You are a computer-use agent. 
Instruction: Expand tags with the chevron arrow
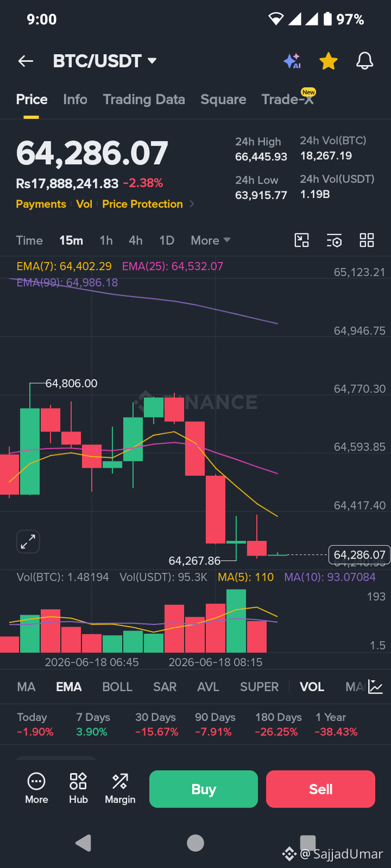coord(192,204)
